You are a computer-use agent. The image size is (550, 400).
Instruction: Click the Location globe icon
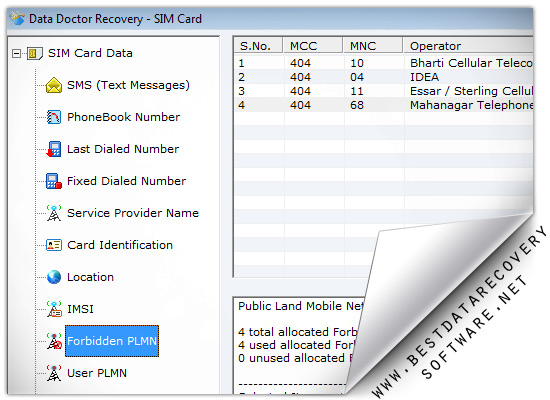click(x=54, y=277)
